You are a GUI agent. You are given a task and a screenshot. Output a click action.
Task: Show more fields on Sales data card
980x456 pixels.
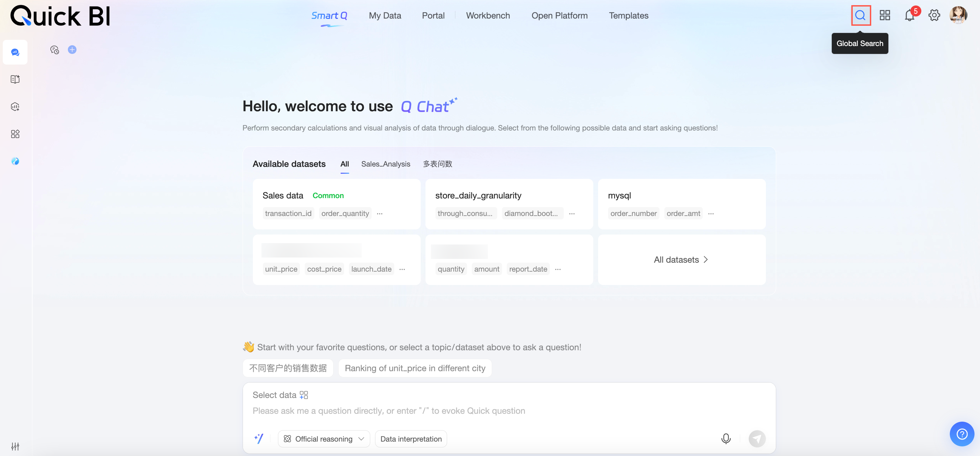[379, 214]
